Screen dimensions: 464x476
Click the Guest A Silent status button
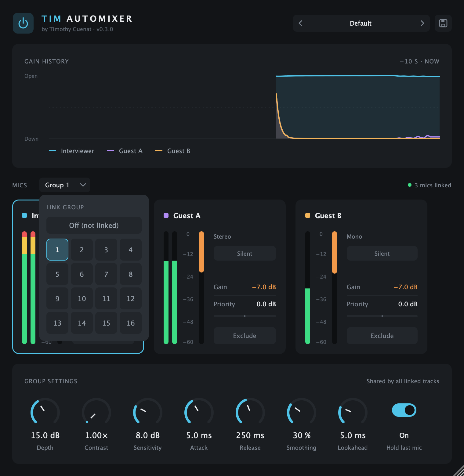[x=245, y=253]
